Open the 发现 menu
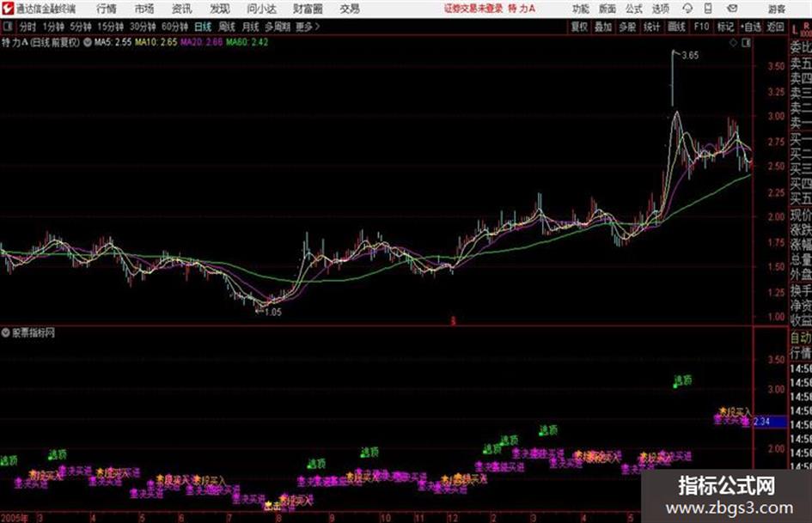812x523 pixels. [220, 9]
